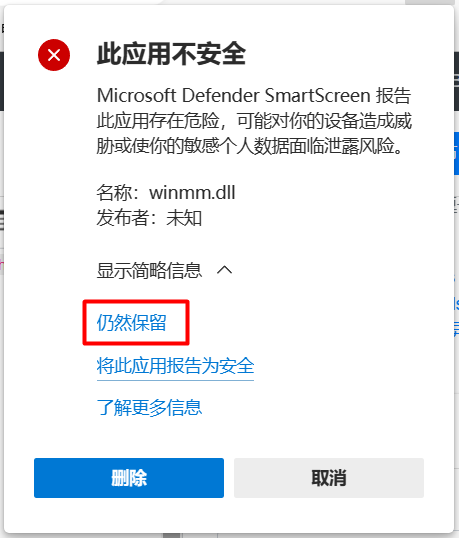This screenshot has height=538, width=459.
Task: Collapse details using the upward chevron arrow
Action: pos(224,270)
